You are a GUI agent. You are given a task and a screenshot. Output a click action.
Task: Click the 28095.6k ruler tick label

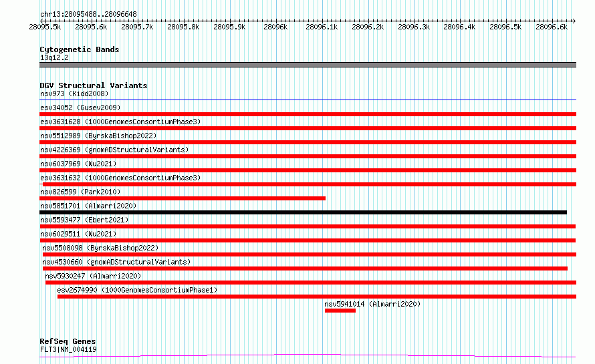[91, 27]
